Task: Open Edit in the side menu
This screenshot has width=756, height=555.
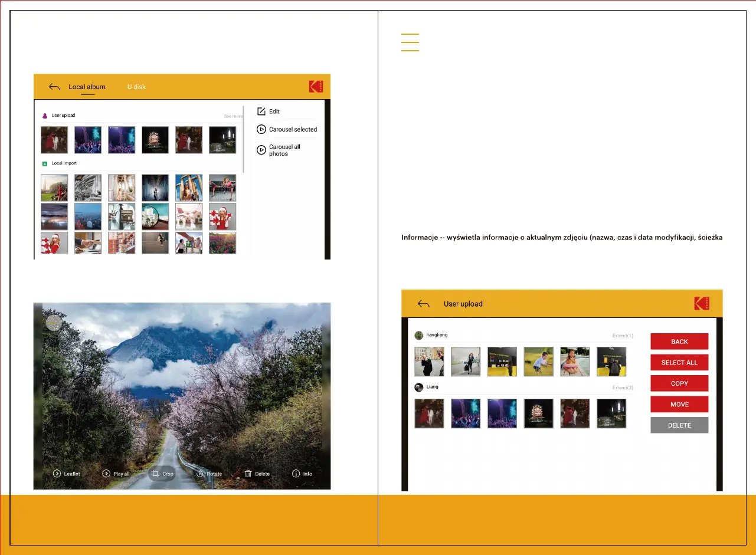Action: 269,111
